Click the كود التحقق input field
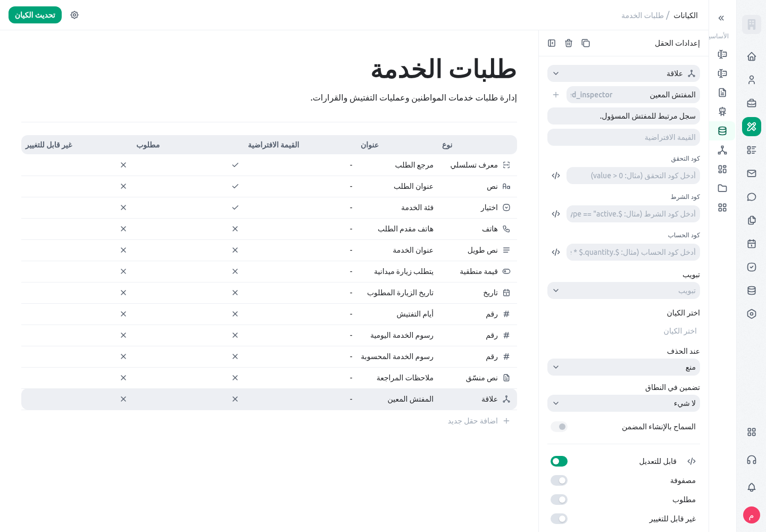The image size is (766, 532). tap(633, 176)
